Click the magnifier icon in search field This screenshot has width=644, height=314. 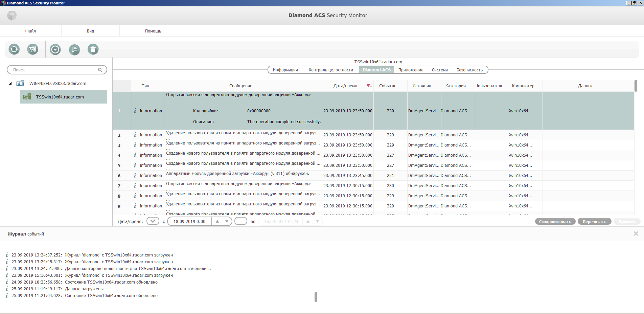point(100,70)
